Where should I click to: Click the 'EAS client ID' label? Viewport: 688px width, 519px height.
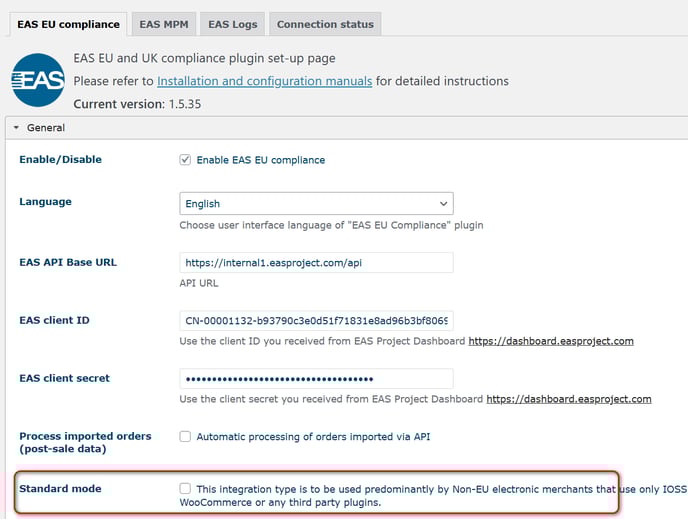(54, 320)
